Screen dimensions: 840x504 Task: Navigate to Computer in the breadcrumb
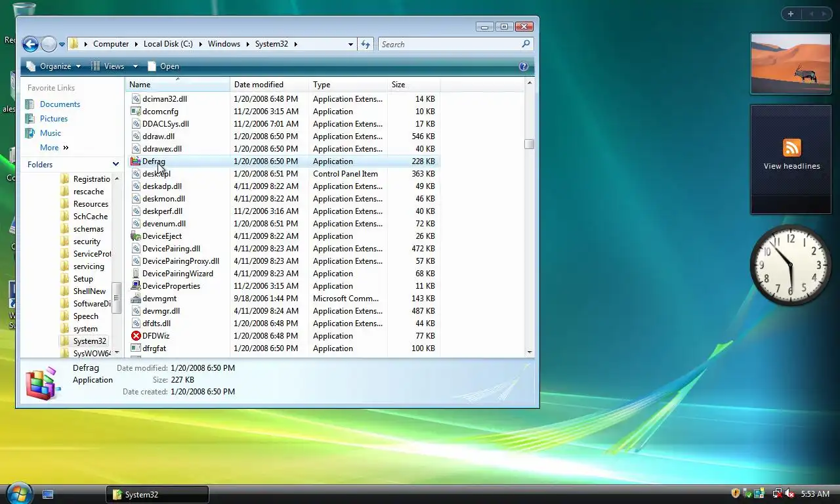click(111, 44)
